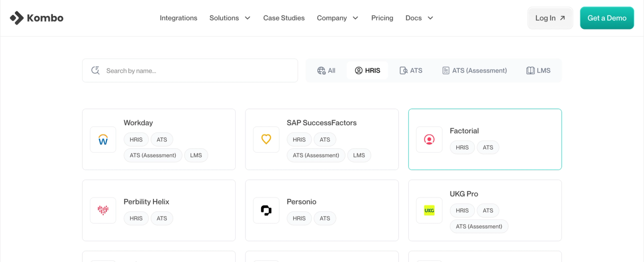Click ATS (Assessment) tag on Workday card
The image size is (644, 262).
click(153, 155)
